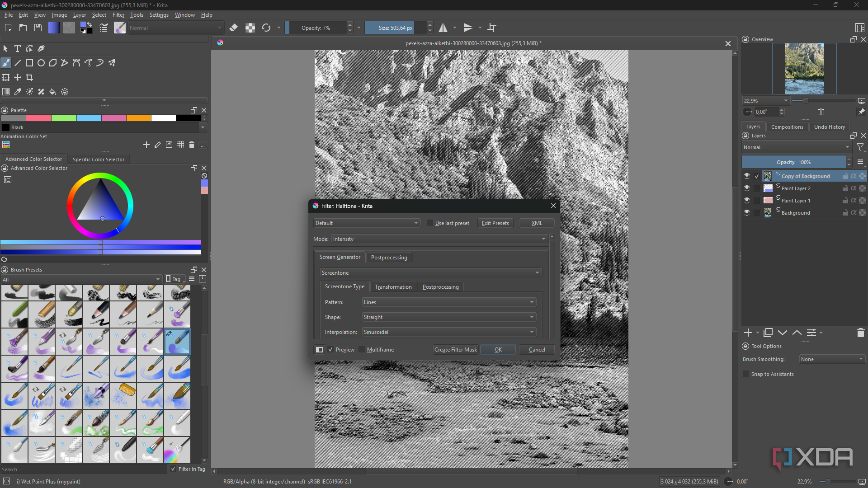Screen dimensions: 868x488
Task: Click the horizontal mirror tool icon
Action: pos(443,28)
